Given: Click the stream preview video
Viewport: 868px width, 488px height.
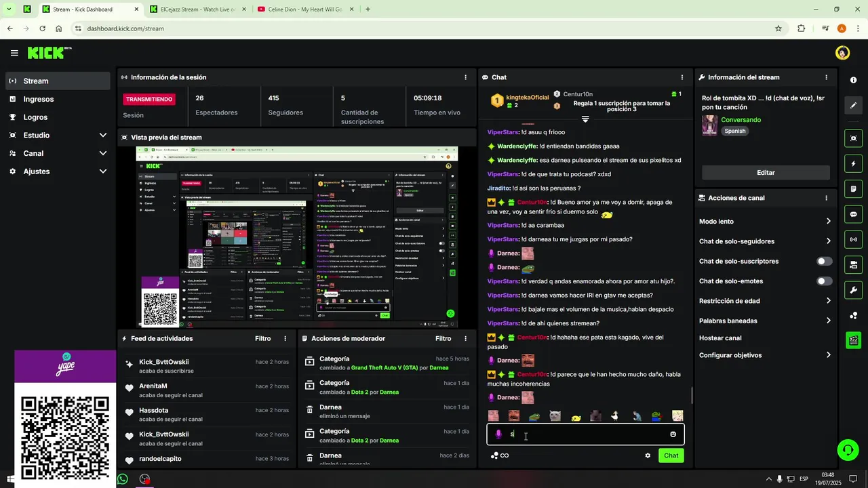Looking at the screenshot, I should tap(297, 237).
